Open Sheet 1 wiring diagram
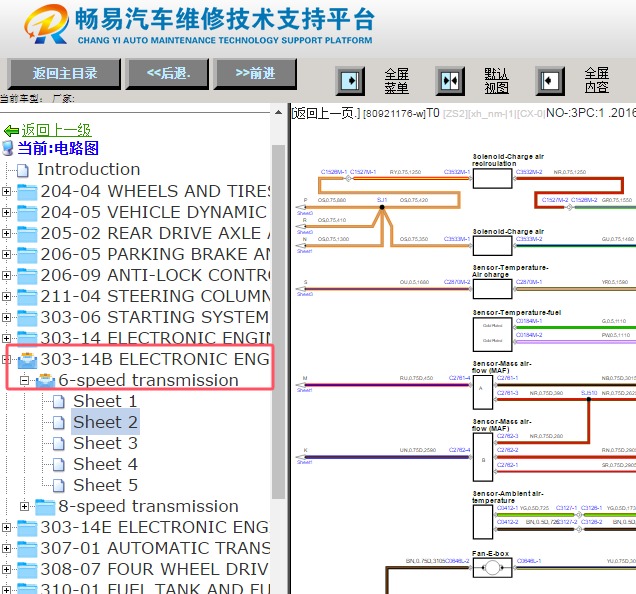The height and width of the screenshot is (594, 636). pos(105,401)
